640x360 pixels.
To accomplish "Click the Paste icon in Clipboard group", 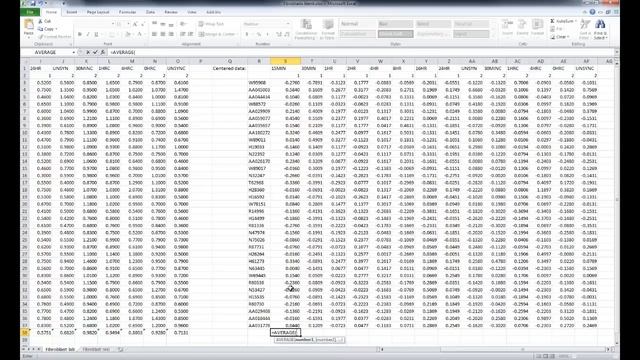I will click(29, 25).
